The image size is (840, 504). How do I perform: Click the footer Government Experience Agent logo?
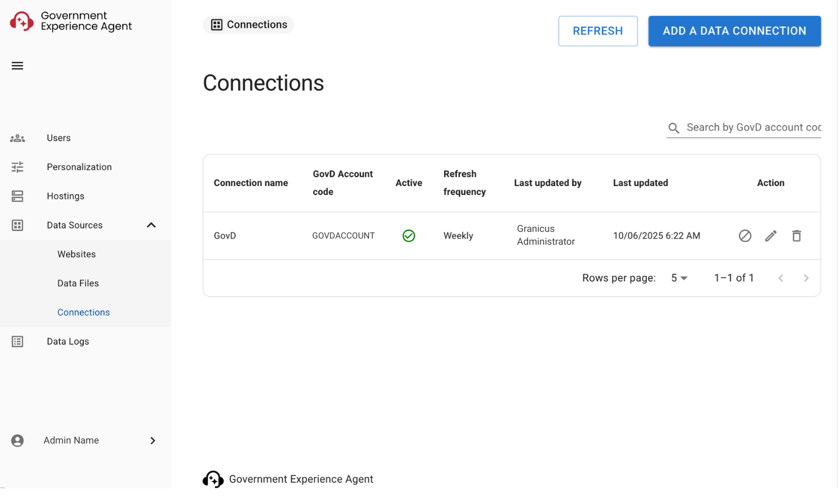coord(213,479)
